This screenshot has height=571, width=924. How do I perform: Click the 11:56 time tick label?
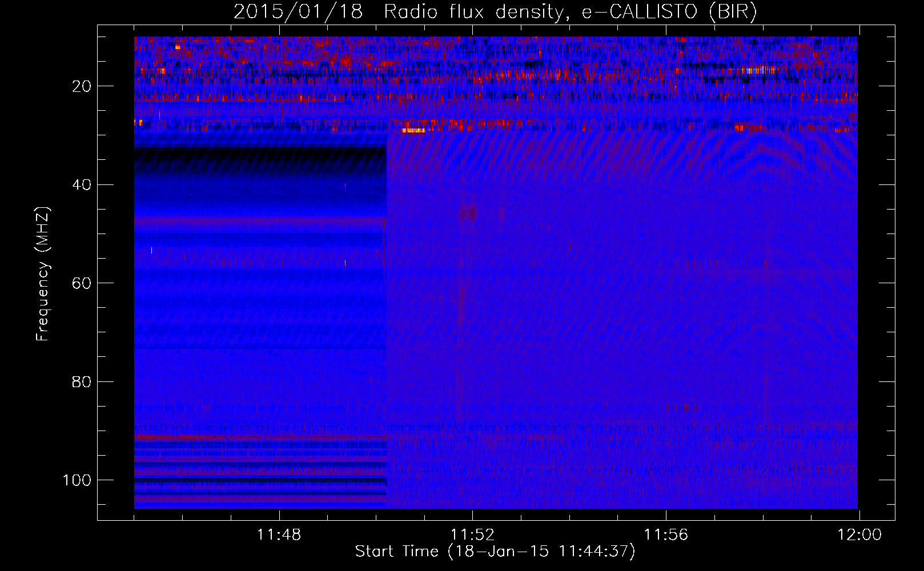click(x=666, y=535)
